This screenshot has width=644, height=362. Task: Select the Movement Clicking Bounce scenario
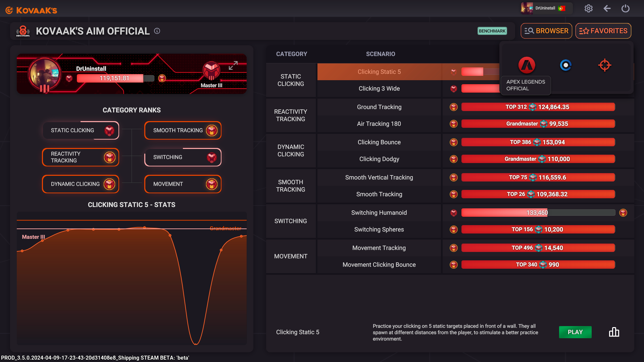tap(379, 265)
